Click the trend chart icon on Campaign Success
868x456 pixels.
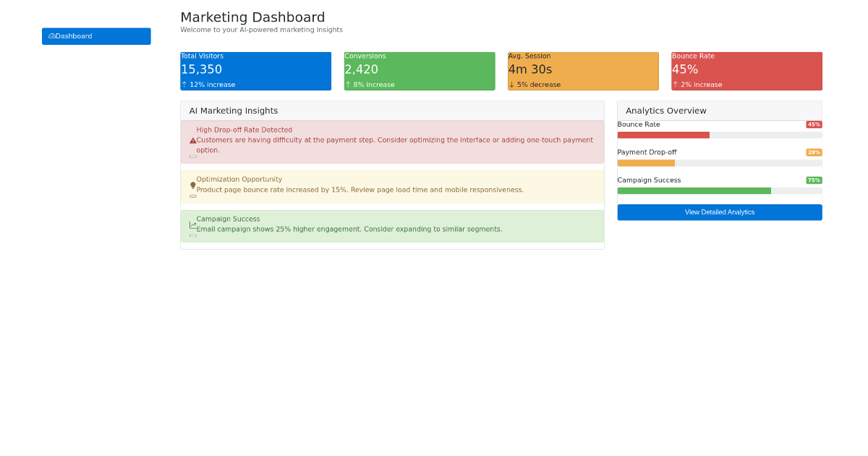192,224
